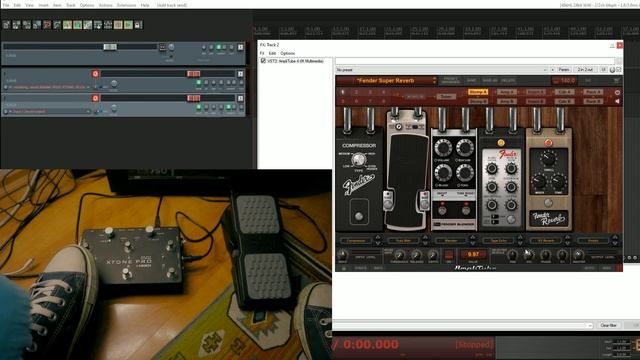Click the AmpliTube Save button
Viewport: 640px width, 360px height.
click(x=471, y=80)
